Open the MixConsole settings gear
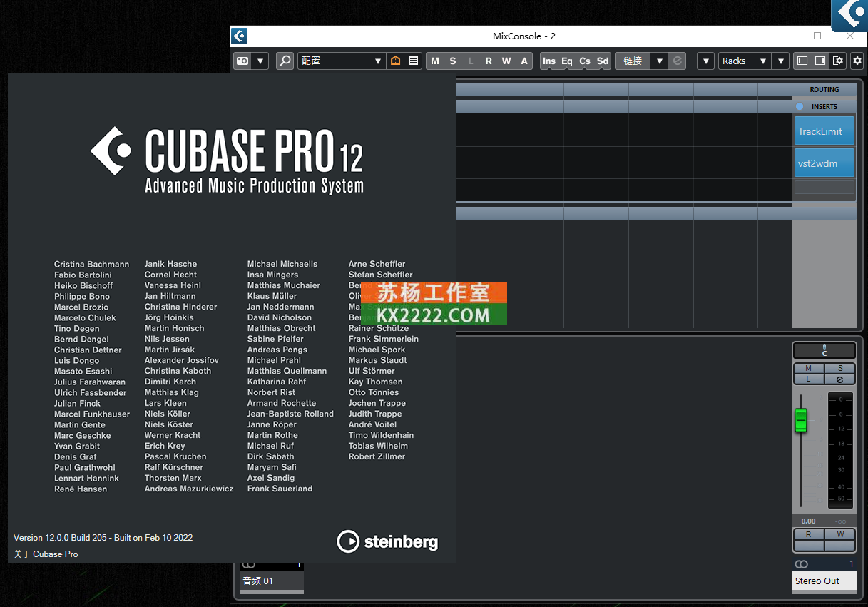 point(857,61)
